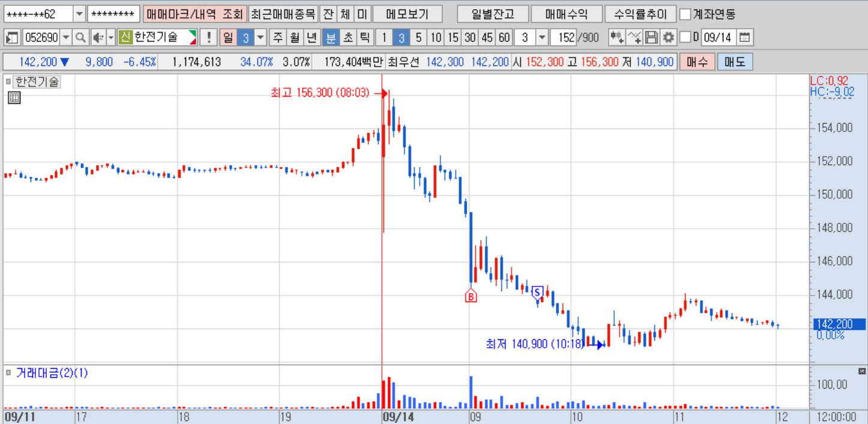The image size is (868, 424).
Task: Click the B buy marker on the chart
Action: point(471,296)
